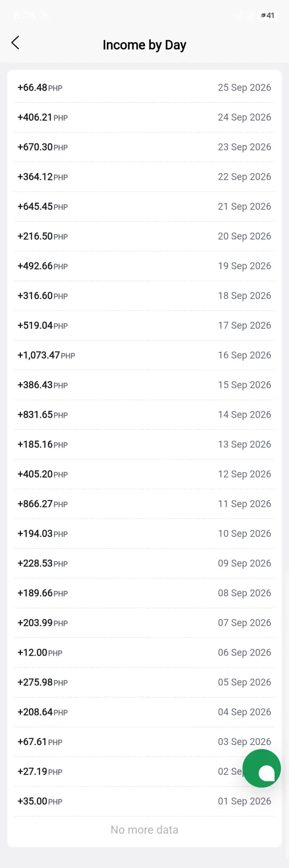289x868 pixels.
Task: Open the +275.98 PHP income row
Action: [144, 683]
